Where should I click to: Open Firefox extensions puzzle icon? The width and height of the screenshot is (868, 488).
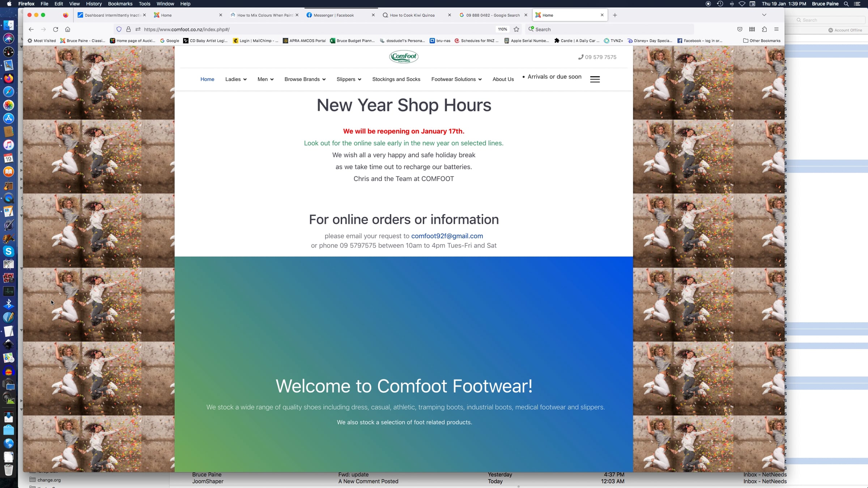coord(764,29)
